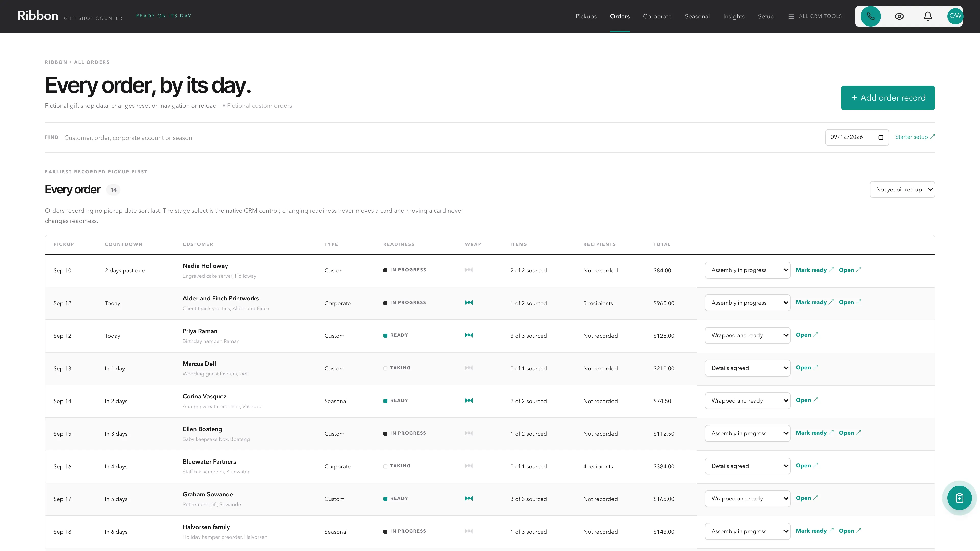Click the green phone call icon
Screen dimensions: 980x551
tap(871, 16)
